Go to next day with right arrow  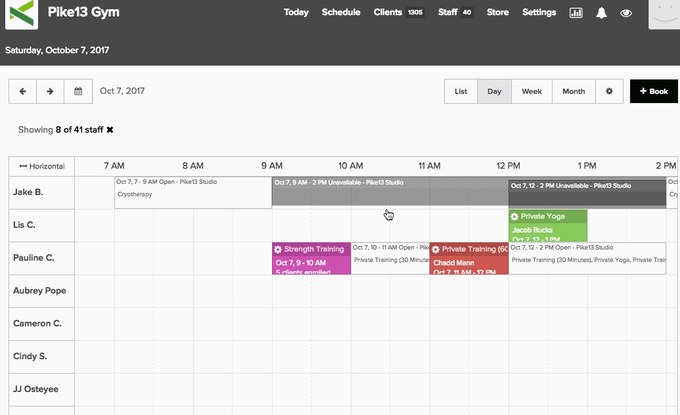click(50, 91)
